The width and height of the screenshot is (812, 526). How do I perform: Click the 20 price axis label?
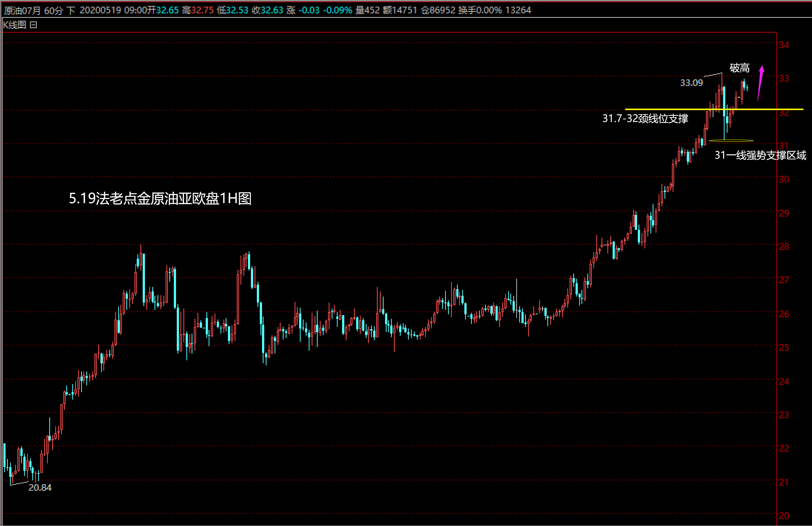(x=784, y=515)
